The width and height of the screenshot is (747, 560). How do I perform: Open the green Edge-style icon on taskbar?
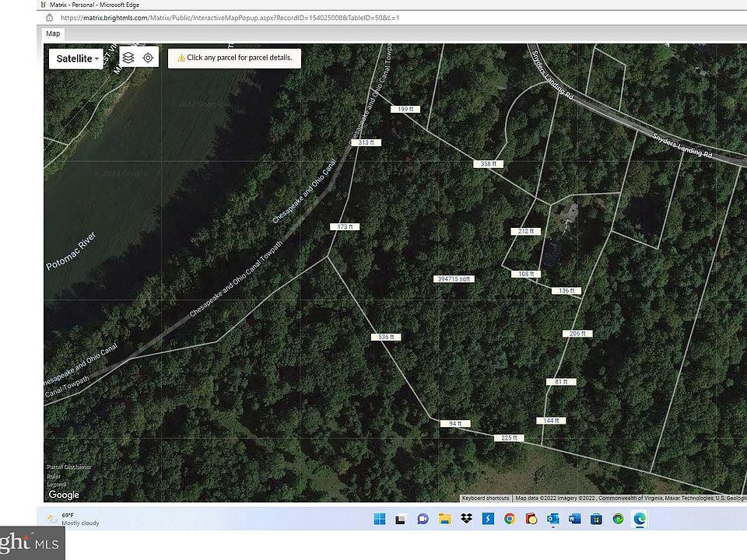click(618, 519)
